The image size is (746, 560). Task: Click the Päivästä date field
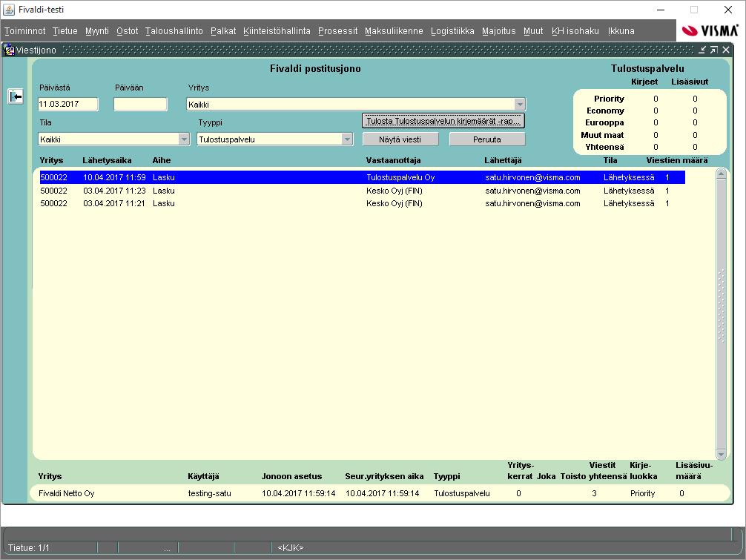[67, 104]
